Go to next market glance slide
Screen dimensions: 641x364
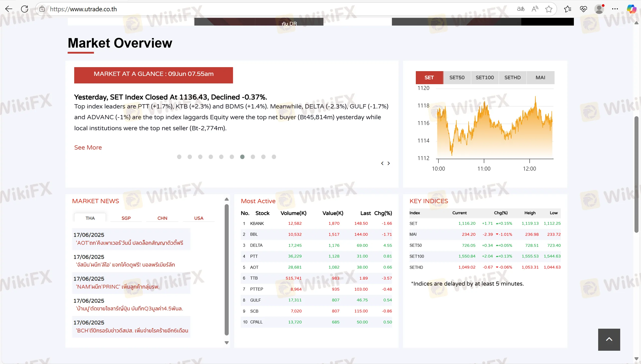click(389, 163)
